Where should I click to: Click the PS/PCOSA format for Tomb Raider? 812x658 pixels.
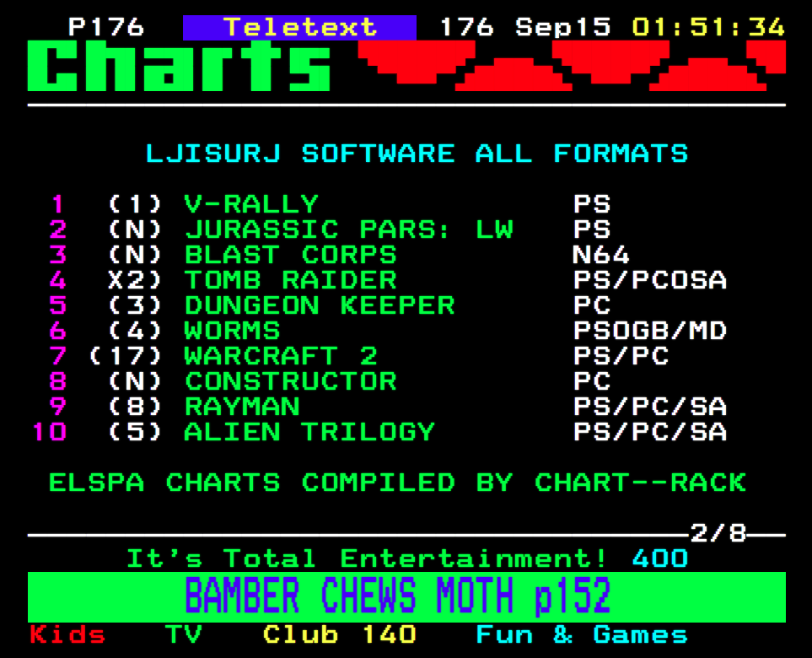coord(650,280)
